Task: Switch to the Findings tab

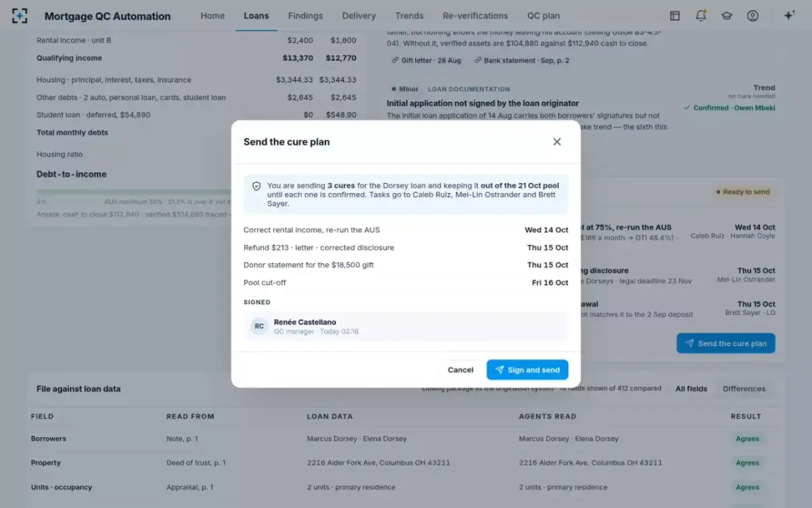Action: click(x=305, y=16)
